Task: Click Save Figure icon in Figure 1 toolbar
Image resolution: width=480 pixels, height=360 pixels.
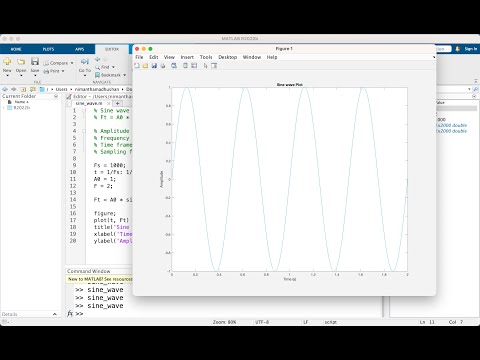Action: pyautogui.click(x=154, y=66)
